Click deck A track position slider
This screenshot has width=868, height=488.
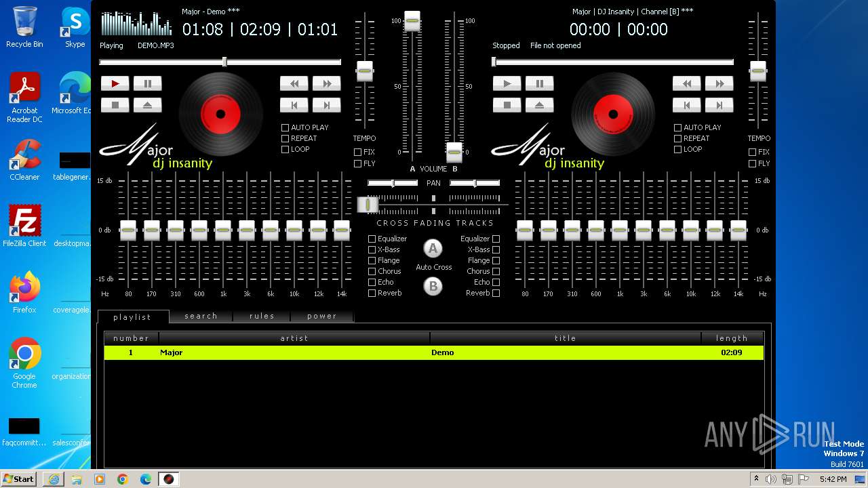tap(220, 62)
